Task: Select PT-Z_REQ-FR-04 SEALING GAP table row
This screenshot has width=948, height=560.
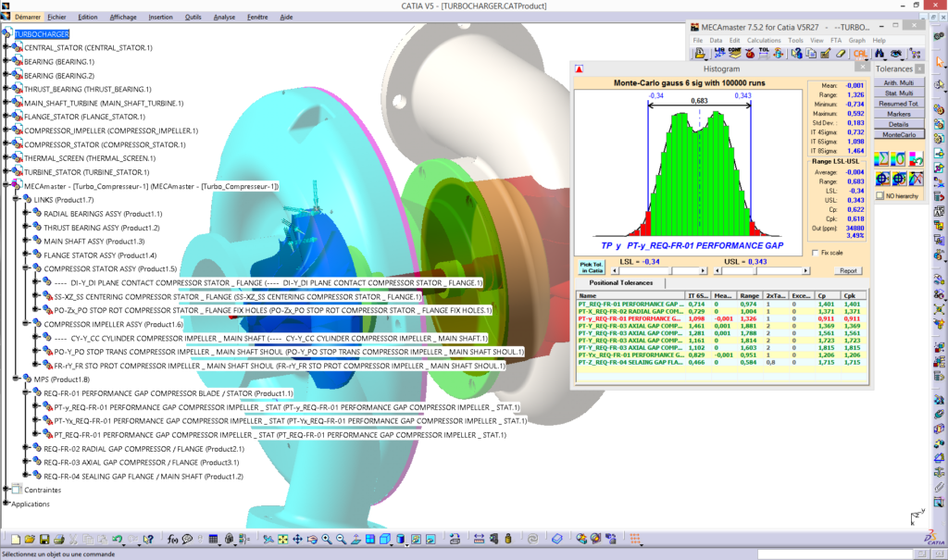Action: 721,362
